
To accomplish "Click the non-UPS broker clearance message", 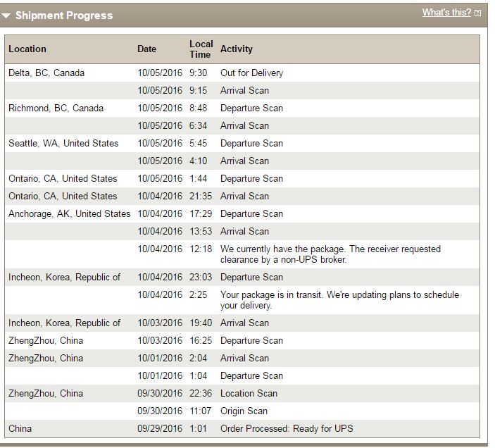I will pyautogui.click(x=330, y=254).
